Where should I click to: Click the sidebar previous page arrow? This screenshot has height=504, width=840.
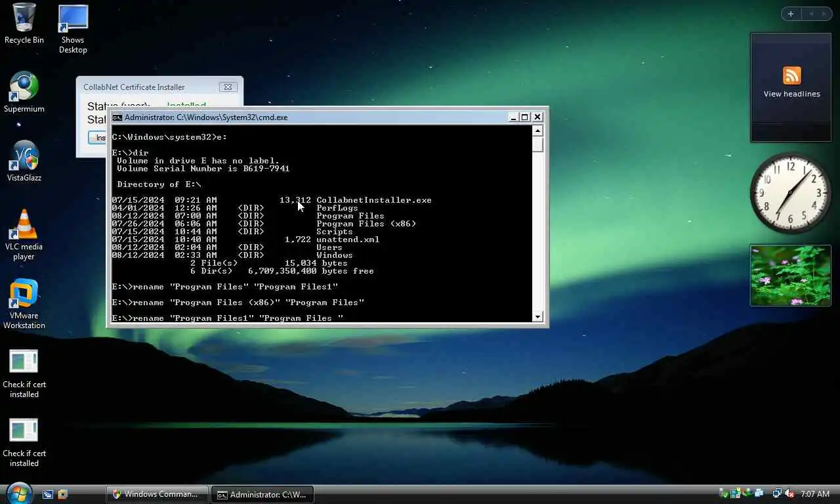pos(810,14)
